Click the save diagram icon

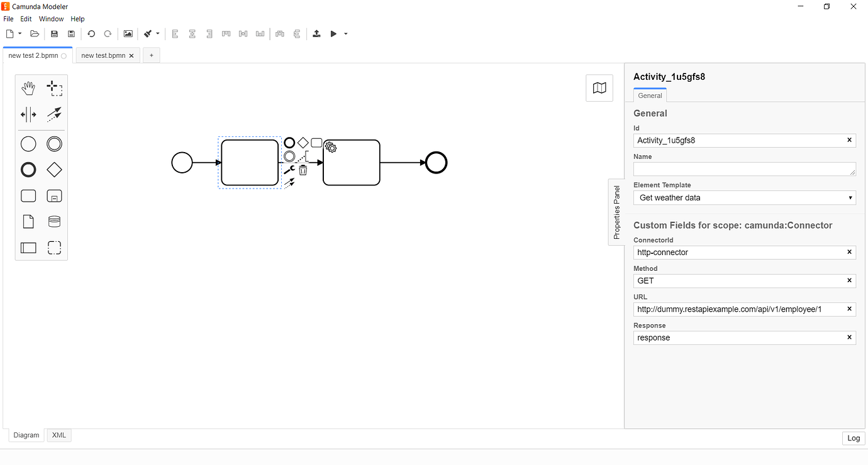pos(55,34)
